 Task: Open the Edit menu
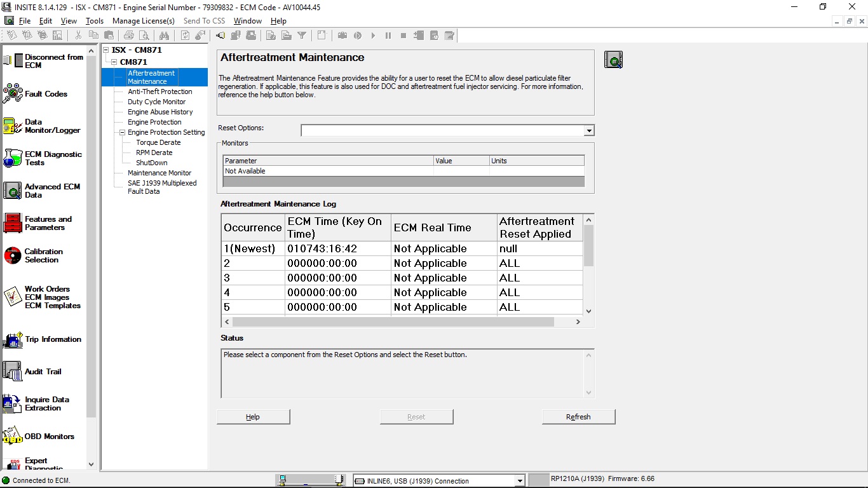point(46,21)
